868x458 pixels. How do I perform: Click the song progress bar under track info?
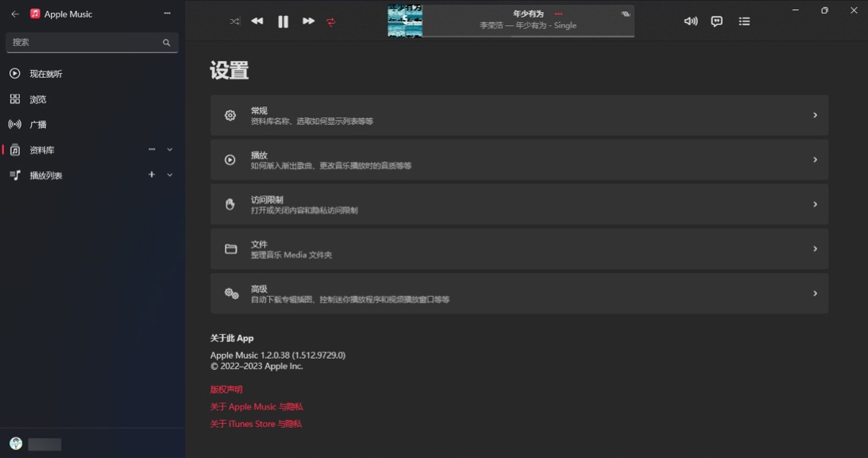[x=528, y=37]
